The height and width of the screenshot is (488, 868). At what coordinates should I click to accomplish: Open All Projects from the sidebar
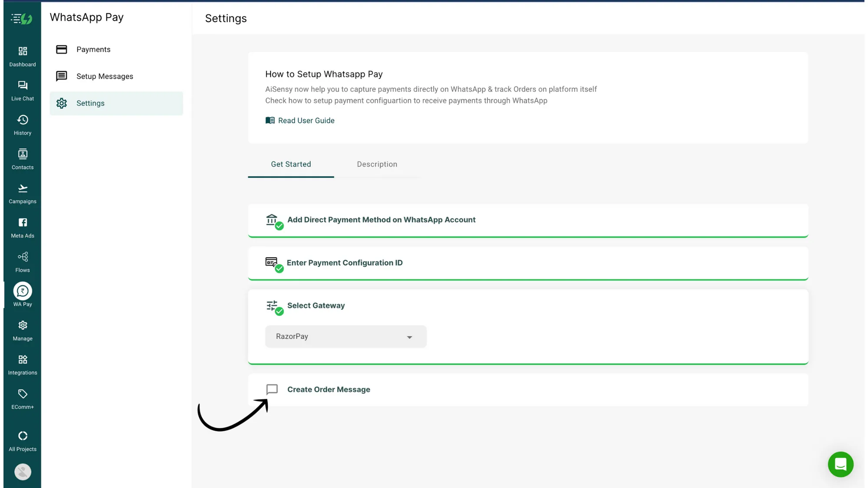coord(22,439)
